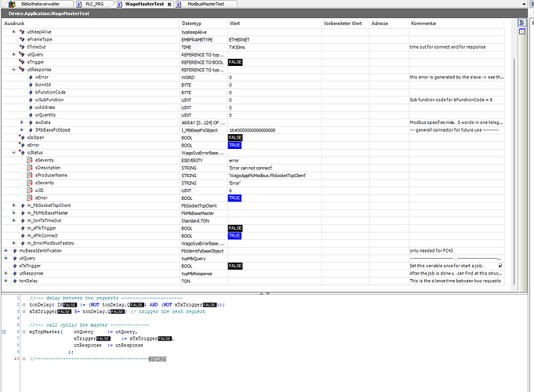Switch to the PLC_PRG tab
The height and width of the screenshot is (392, 534).
(x=94, y=4)
